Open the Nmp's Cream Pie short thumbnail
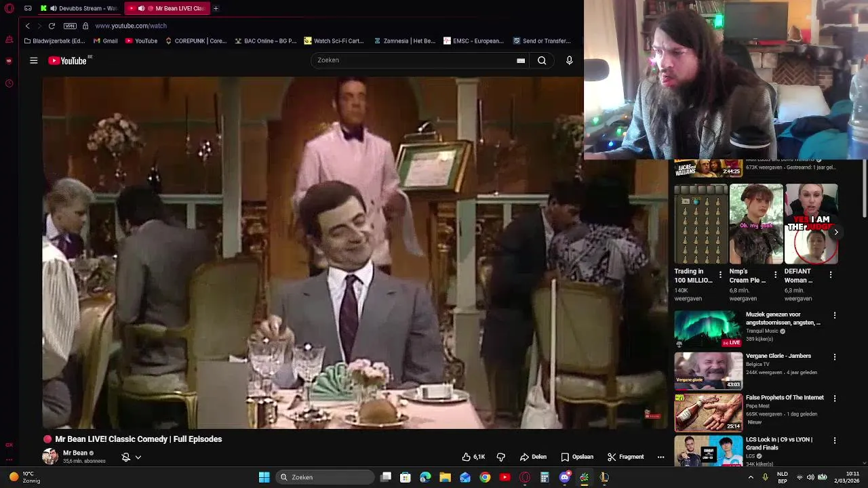The height and width of the screenshot is (488, 868). pyautogui.click(x=756, y=224)
